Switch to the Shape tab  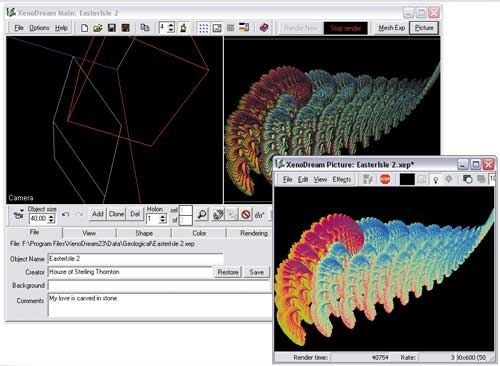click(x=144, y=233)
